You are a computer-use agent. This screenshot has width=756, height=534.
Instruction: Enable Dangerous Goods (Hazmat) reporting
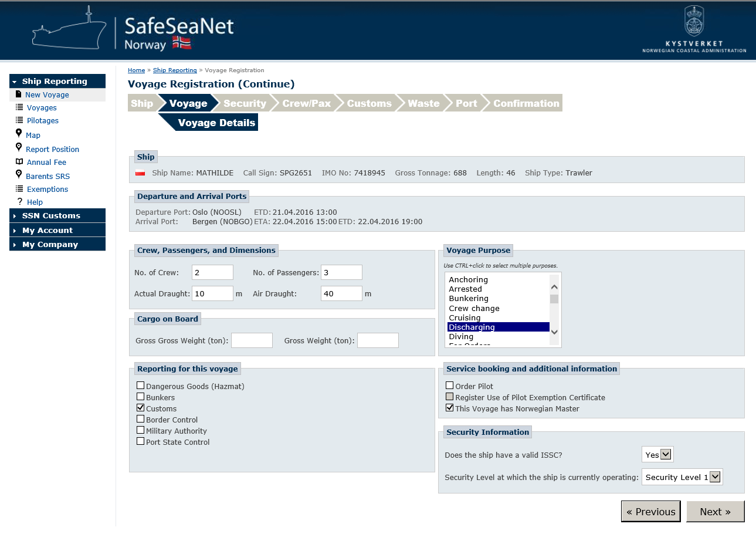[140, 386]
